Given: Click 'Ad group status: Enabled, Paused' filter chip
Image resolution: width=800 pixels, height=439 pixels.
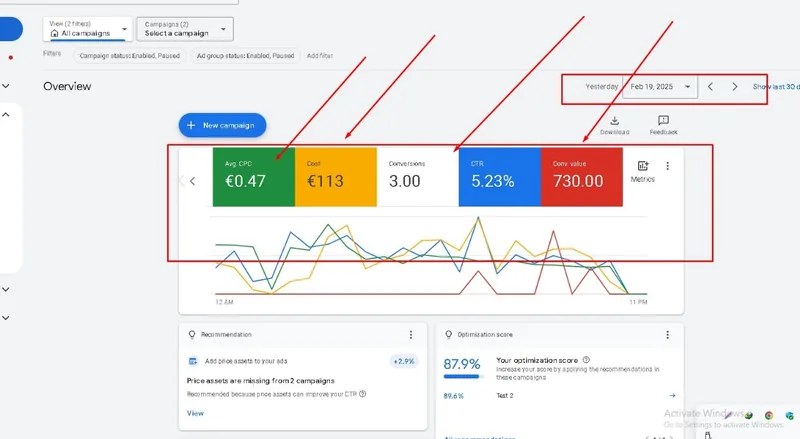Looking at the screenshot, I should [x=245, y=56].
